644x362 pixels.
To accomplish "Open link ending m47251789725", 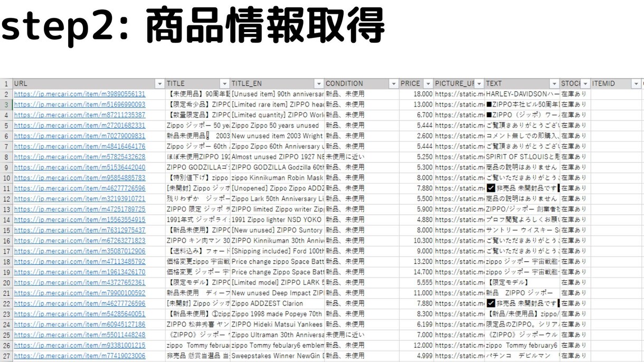I will point(80,209).
